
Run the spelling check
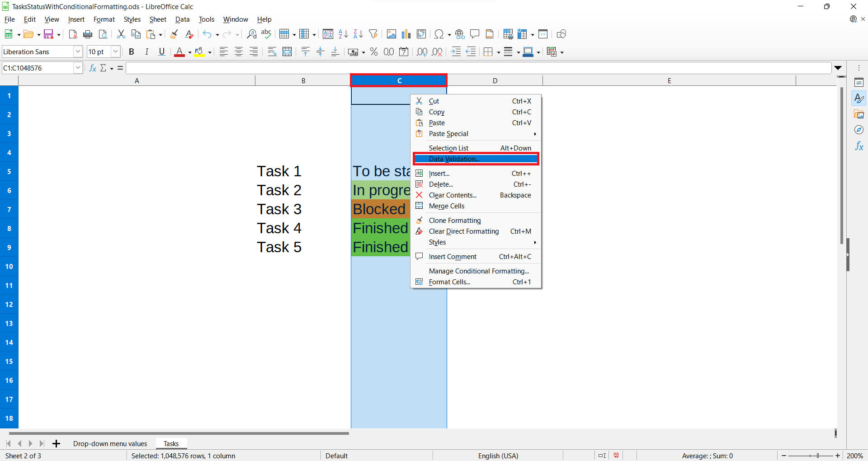(267, 34)
